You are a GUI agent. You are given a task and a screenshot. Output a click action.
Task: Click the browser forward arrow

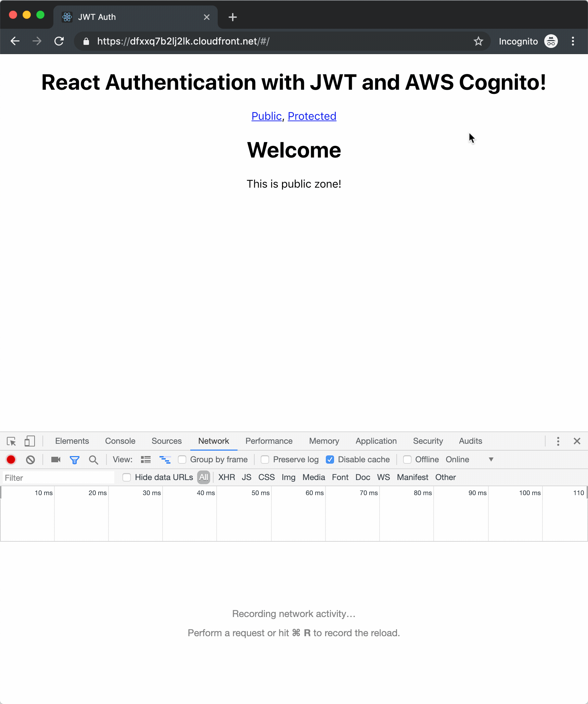(x=37, y=41)
